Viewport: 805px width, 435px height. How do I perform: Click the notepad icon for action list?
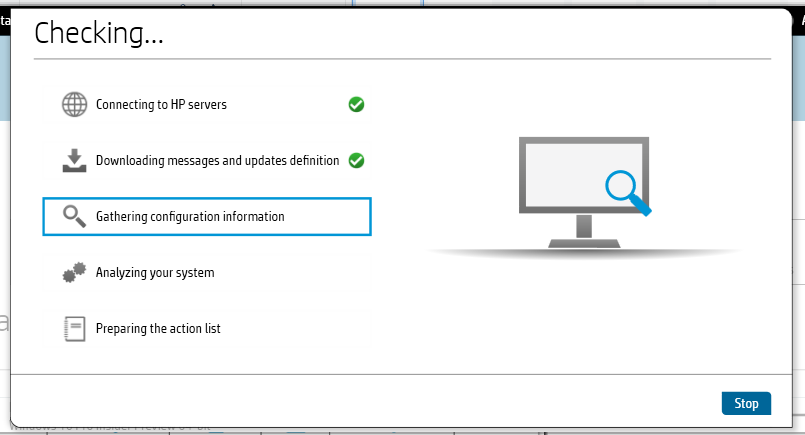74,328
